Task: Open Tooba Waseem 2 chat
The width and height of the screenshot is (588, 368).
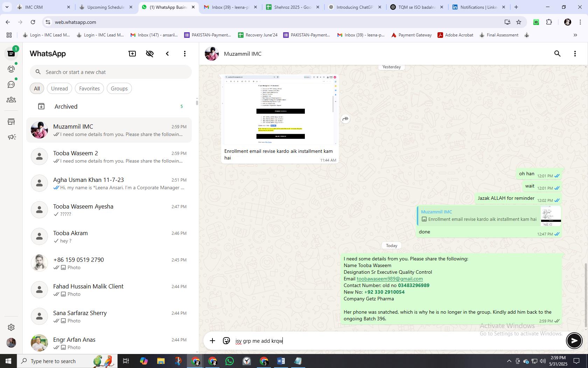Action: pos(109,157)
